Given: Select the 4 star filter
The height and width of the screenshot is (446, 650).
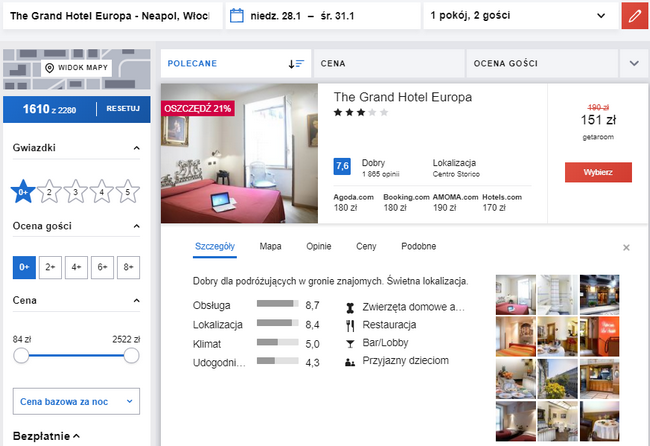Looking at the screenshot, I should click(102, 191).
